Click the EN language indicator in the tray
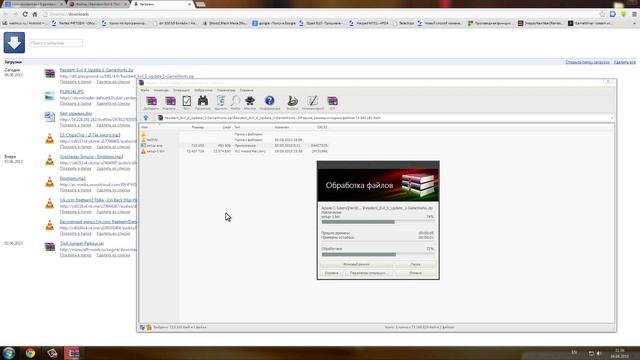Image resolution: width=640 pixels, height=360 pixels. [x=574, y=353]
